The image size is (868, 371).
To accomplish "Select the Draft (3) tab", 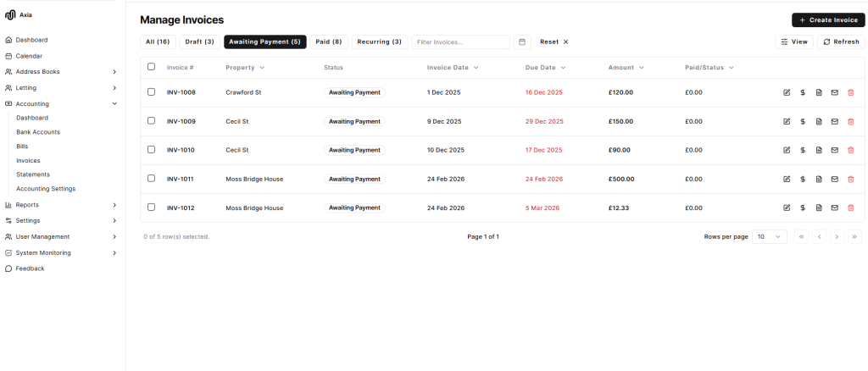I will pos(199,42).
